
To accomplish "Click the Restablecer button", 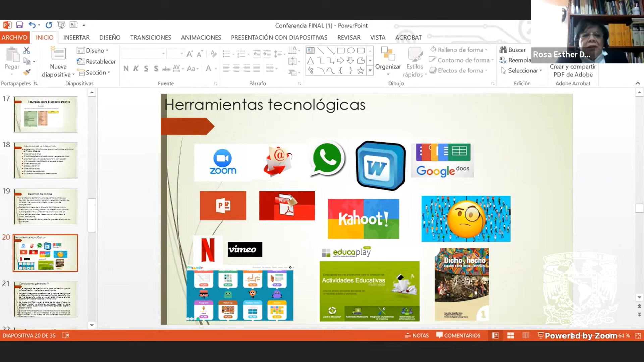I will coord(96,61).
